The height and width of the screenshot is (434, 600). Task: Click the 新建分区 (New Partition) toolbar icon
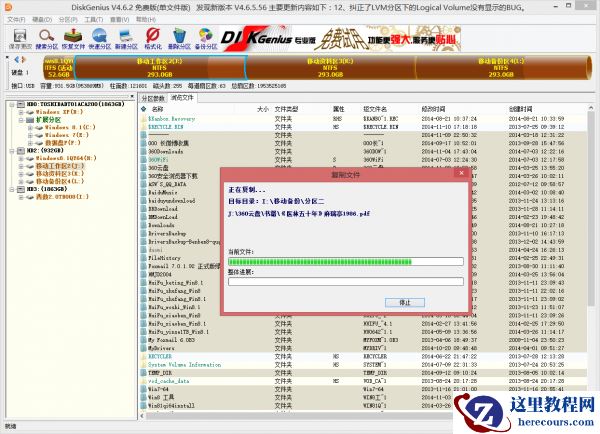click(x=126, y=36)
